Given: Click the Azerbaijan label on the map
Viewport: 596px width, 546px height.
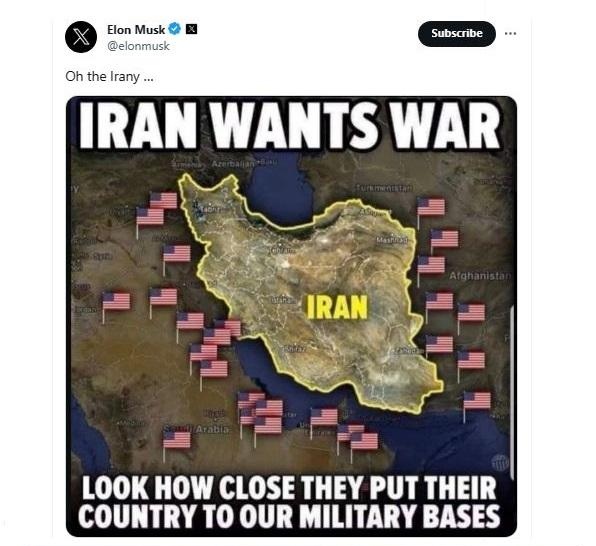Looking at the screenshot, I should click(233, 164).
